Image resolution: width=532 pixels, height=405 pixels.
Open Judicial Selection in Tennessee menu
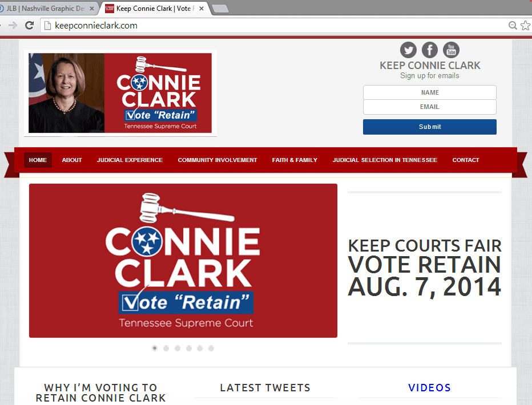coord(385,160)
